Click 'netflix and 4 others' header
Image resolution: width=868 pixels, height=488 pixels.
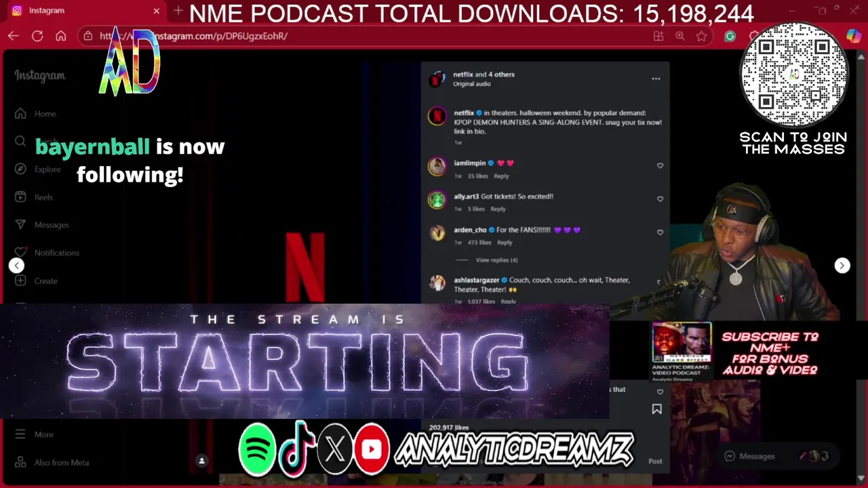(x=484, y=75)
